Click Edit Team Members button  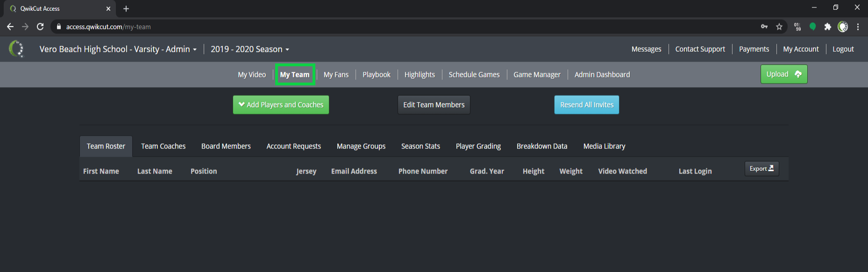pyautogui.click(x=434, y=105)
